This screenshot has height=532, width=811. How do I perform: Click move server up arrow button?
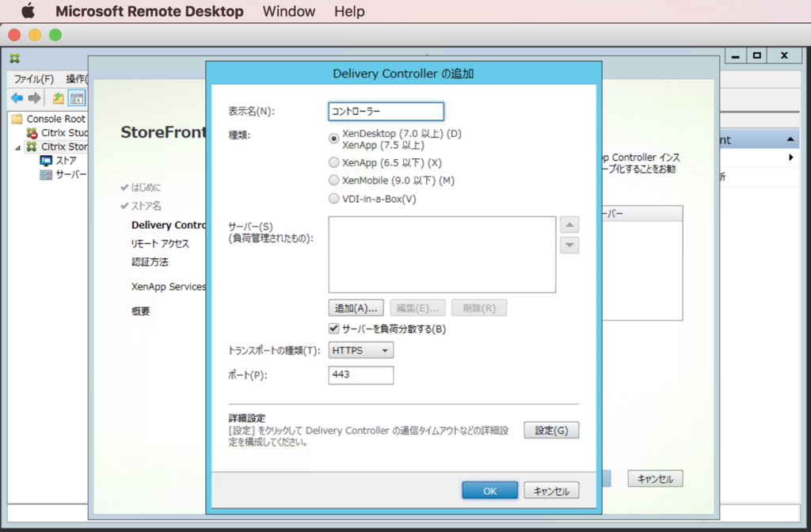click(x=569, y=225)
